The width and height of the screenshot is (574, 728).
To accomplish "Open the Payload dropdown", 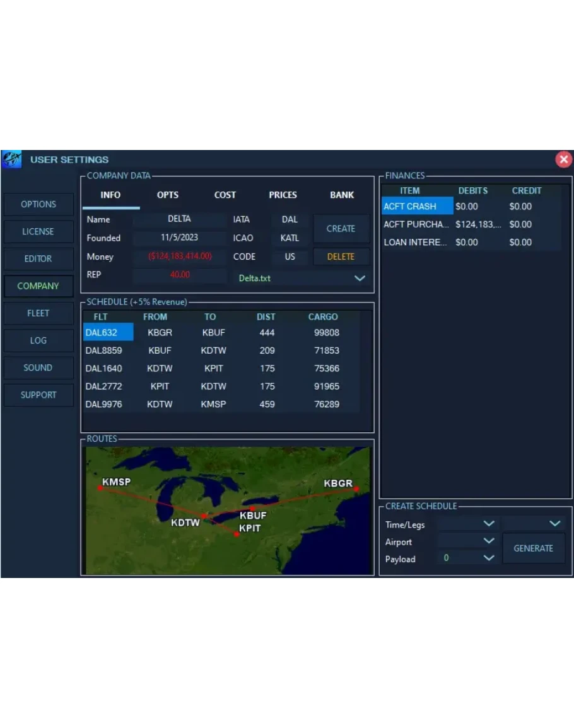I will tap(488, 558).
